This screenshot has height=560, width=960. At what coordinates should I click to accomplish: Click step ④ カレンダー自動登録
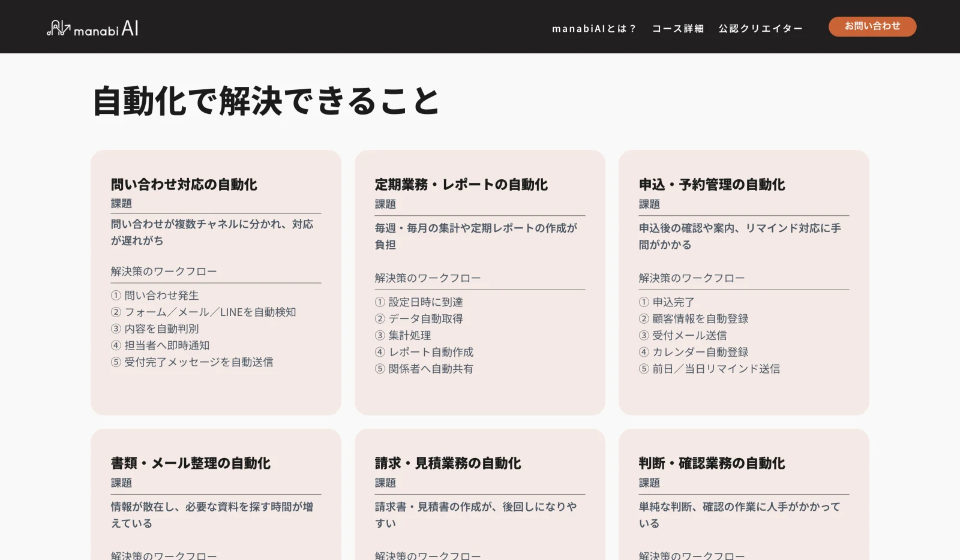694,353
